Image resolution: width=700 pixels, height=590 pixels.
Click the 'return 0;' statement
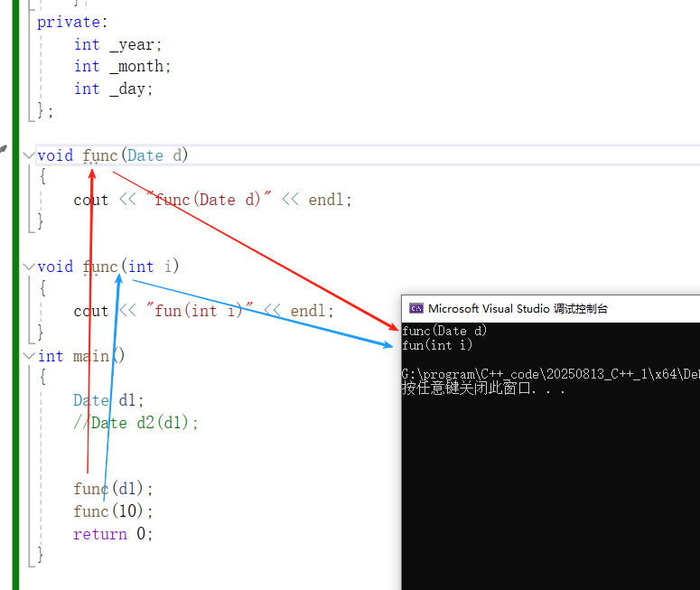113,533
